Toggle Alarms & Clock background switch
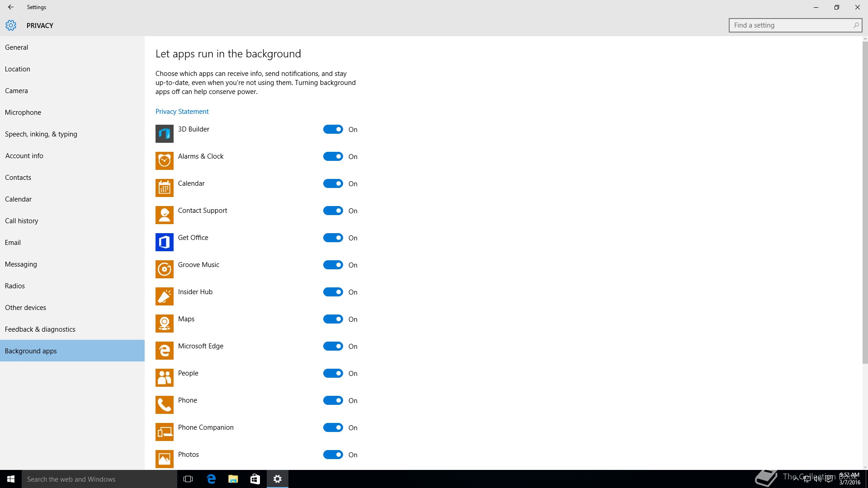This screenshot has height=488, width=868. tap(333, 156)
